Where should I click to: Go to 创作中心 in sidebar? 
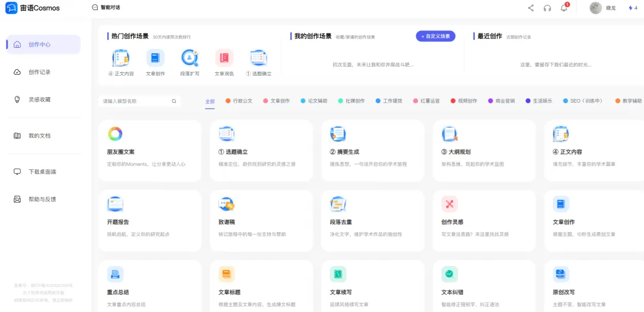pos(44,44)
